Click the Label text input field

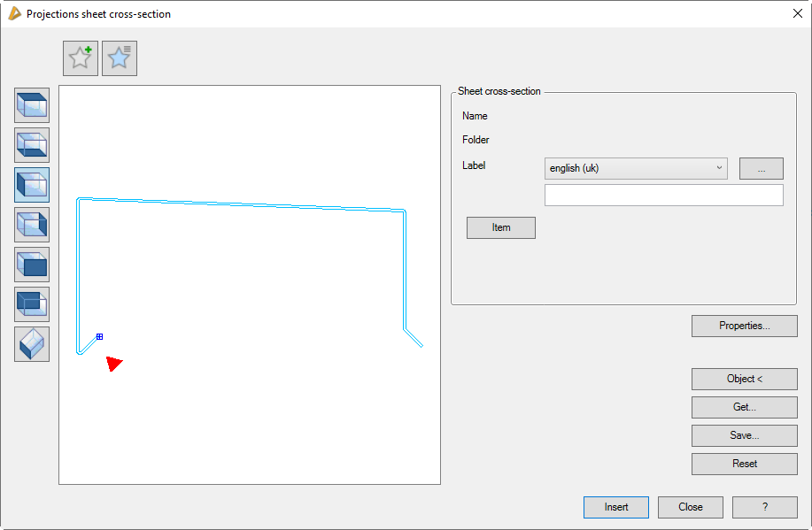coord(663,195)
